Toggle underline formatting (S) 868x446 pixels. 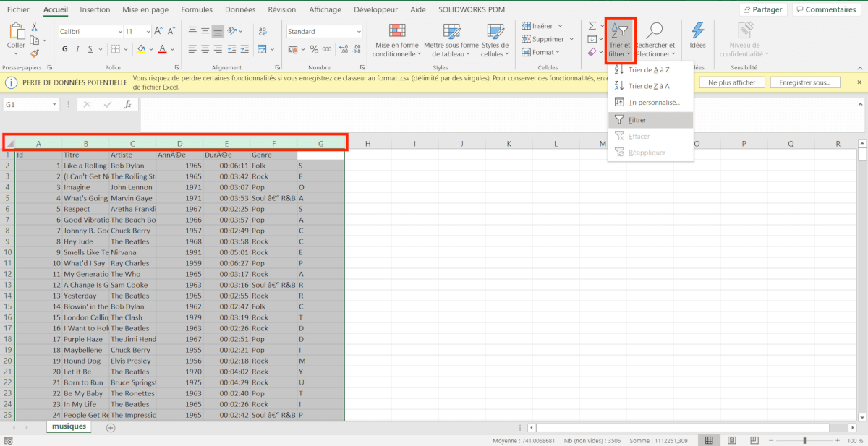[x=90, y=49]
